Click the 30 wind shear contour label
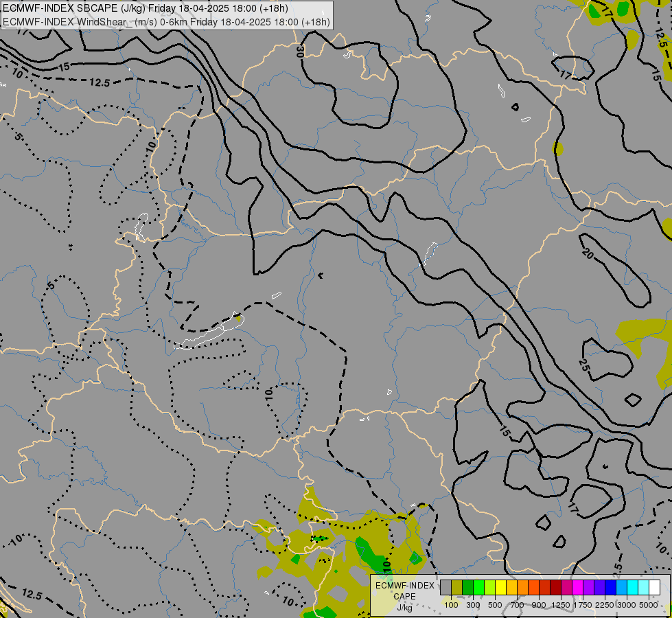The image size is (672, 618). pyautogui.click(x=299, y=52)
